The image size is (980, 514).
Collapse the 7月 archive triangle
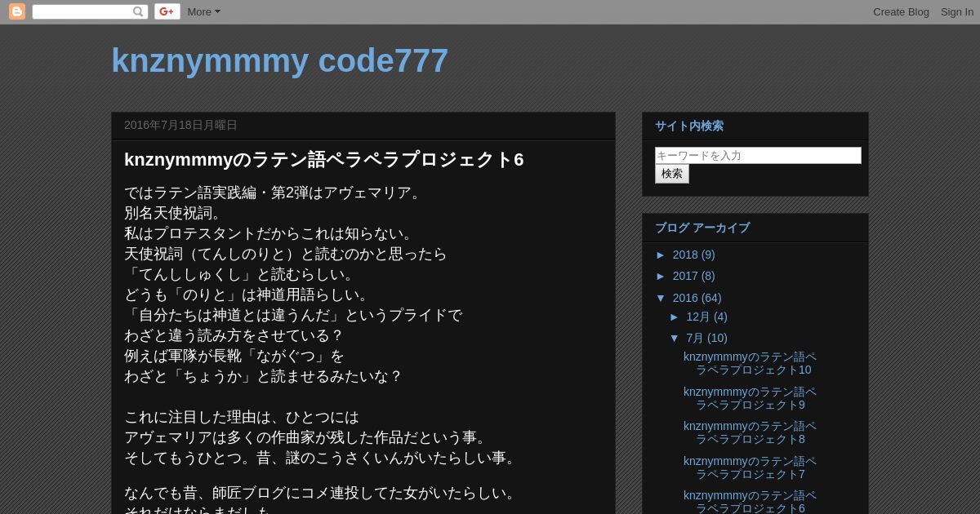click(675, 338)
